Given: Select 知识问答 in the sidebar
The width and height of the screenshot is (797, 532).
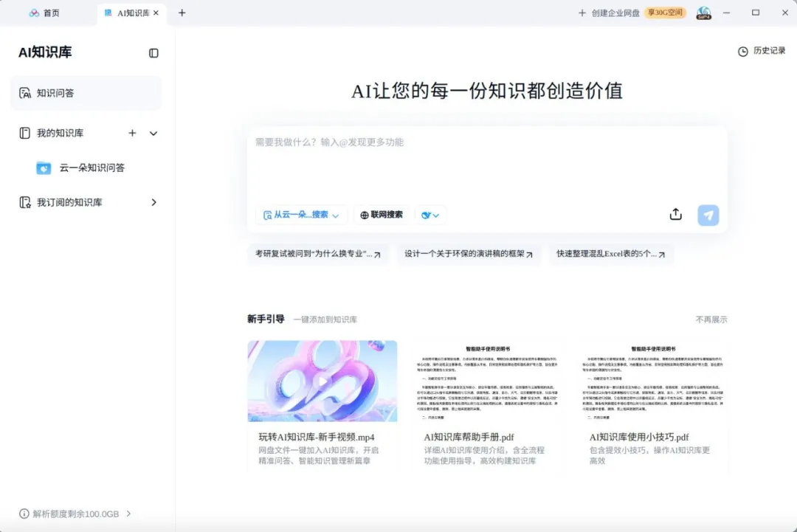Looking at the screenshot, I should 86,93.
